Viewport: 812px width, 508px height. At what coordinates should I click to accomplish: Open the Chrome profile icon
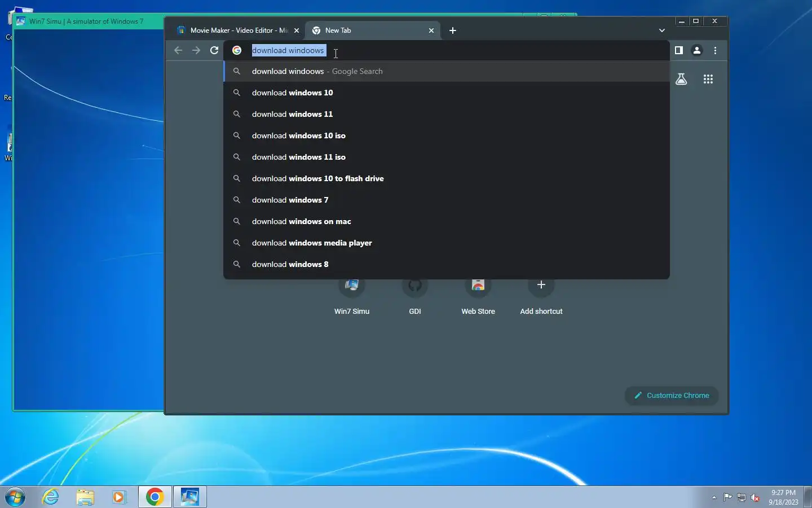pos(697,50)
